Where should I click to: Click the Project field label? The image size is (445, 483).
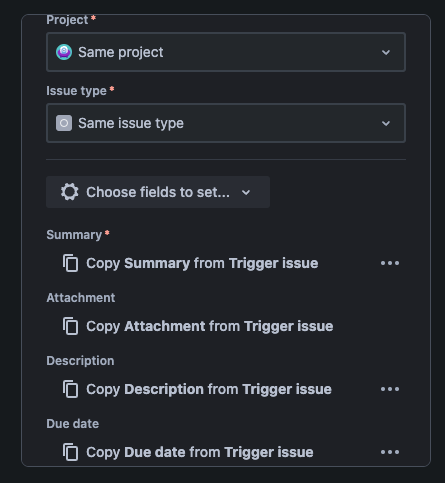[67, 20]
